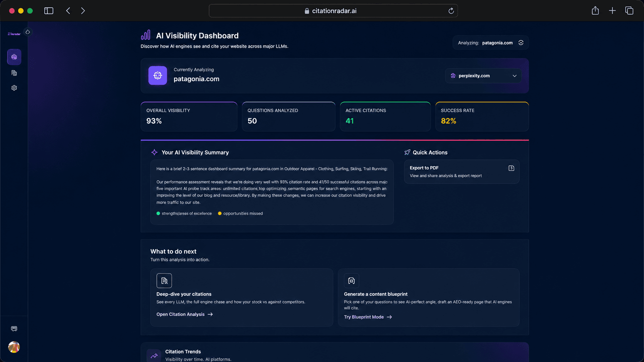Viewport: 644px width, 362px height.
Task: Click the lock icon in address bar
Action: pyautogui.click(x=307, y=11)
